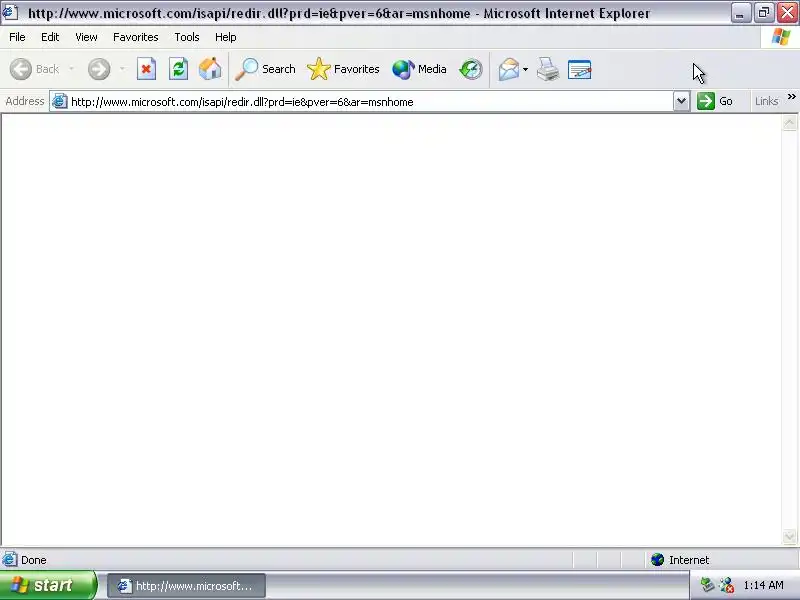Open Back button history dropdown arrow

(x=71, y=69)
